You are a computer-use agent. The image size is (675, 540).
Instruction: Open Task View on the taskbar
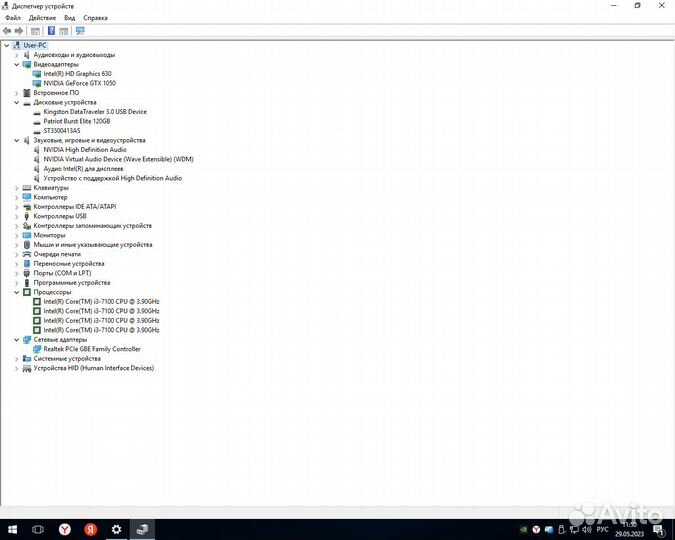38,529
